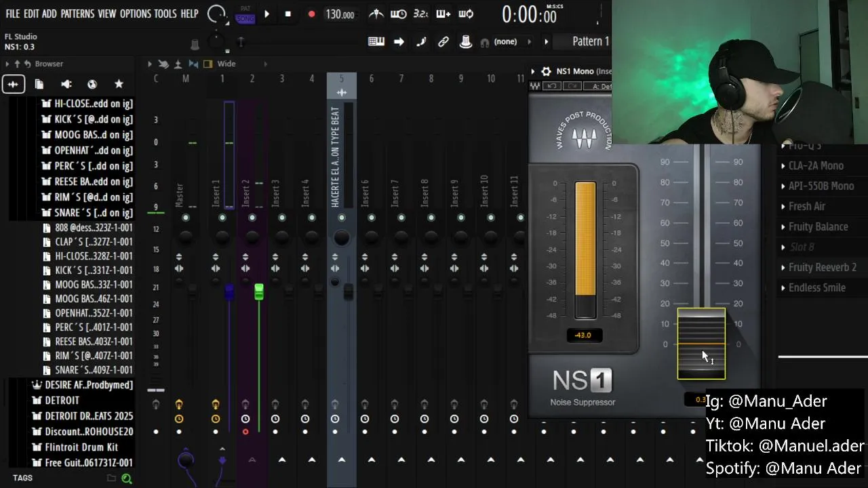This screenshot has width=868, height=488.
Task: Toggle the overdub recording icon
Action: coord(443,14)
